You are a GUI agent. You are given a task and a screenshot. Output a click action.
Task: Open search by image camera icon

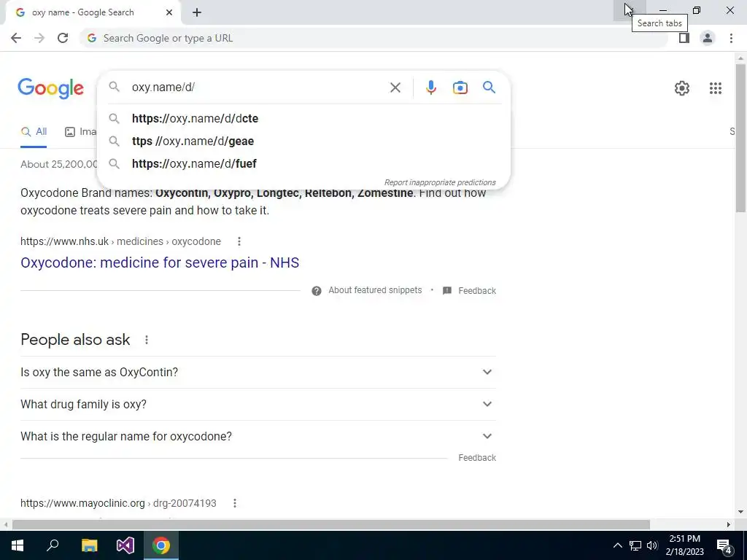[x=460, y=87]
